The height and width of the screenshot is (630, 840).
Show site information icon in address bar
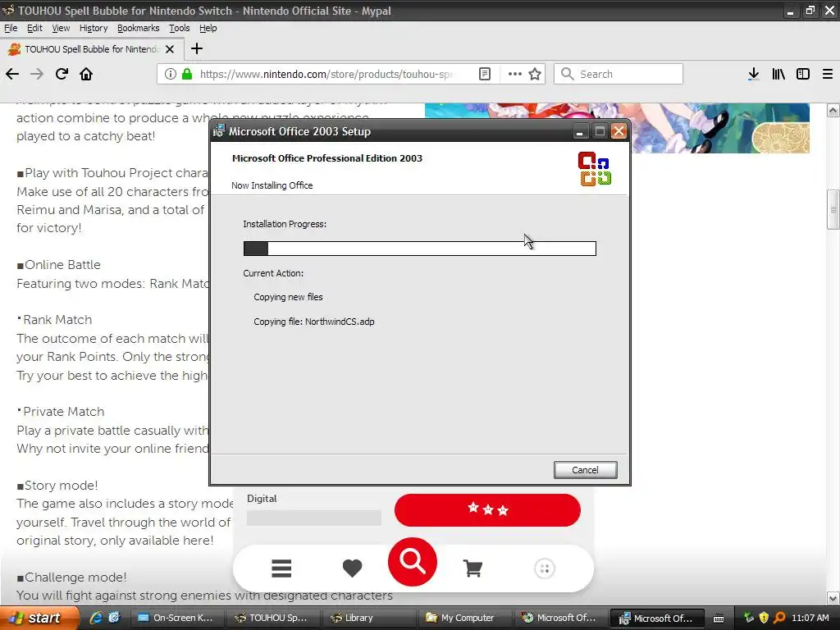tap(171, 74)
